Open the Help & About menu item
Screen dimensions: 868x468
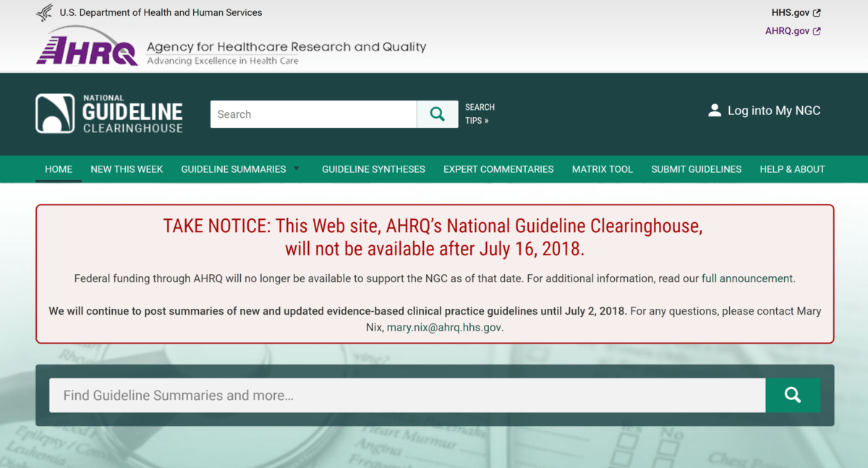click(792, 169)
